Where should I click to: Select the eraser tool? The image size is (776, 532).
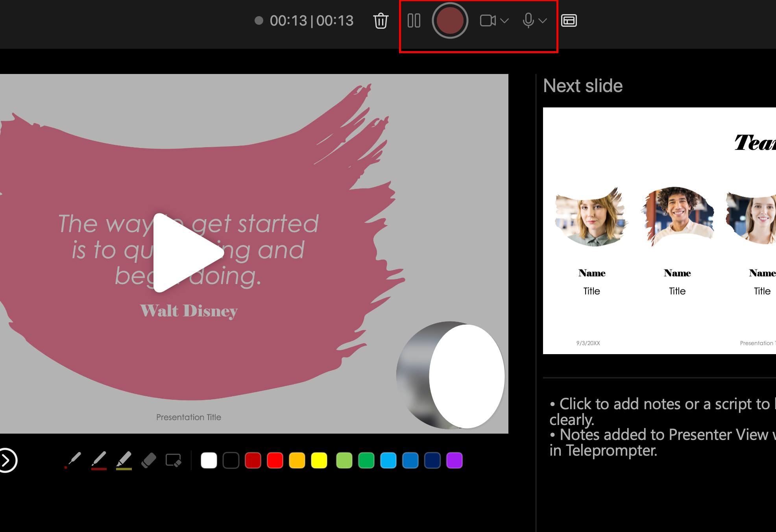tap(149, 460)
